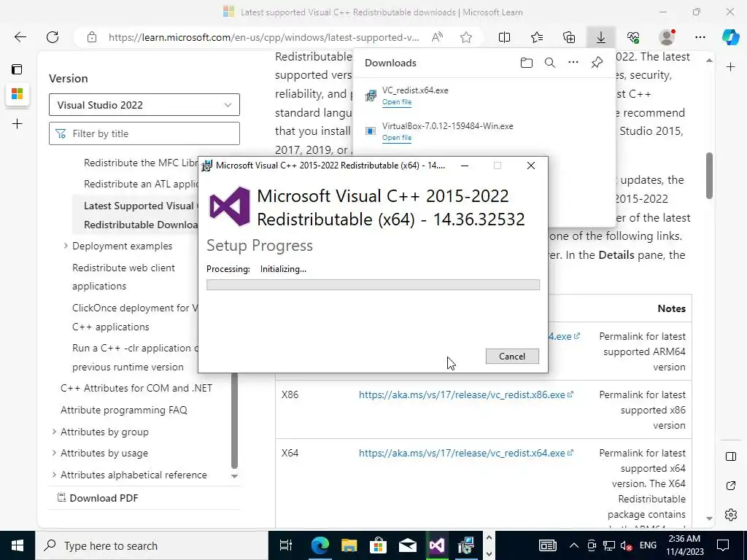Open Collections button
This screenshot has width=747, height=560.
tap(569, 37)
